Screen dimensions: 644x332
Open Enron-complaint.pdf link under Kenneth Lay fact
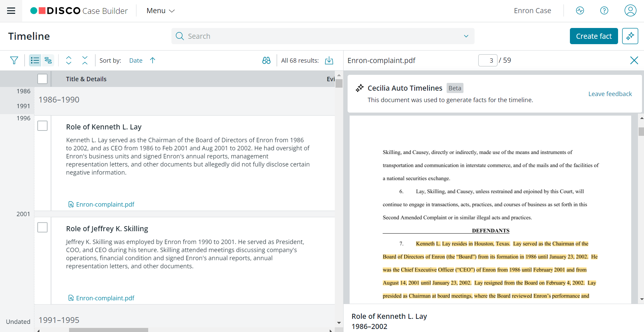click(x=105, y=204)
